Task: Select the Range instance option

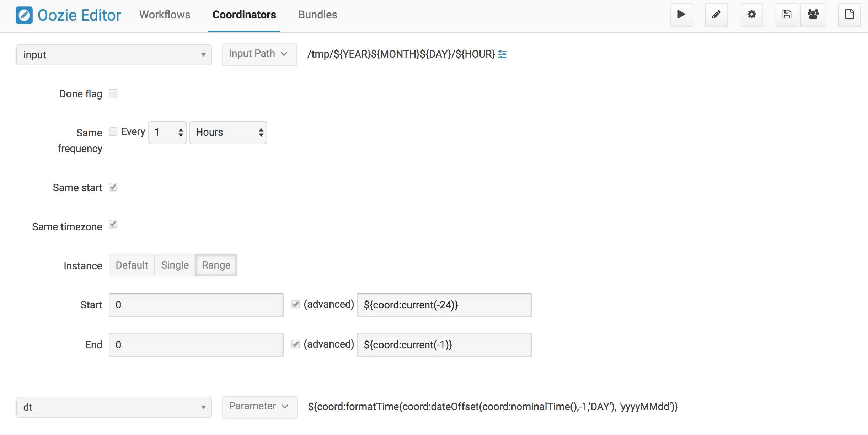Action: coord(216,265)
